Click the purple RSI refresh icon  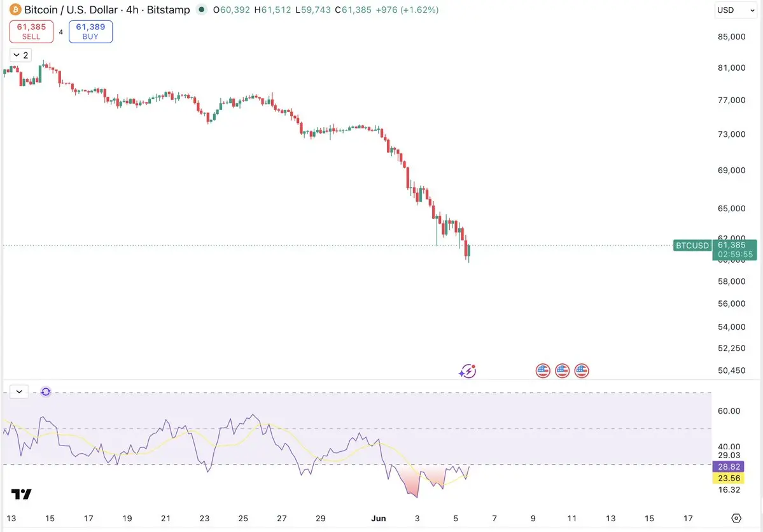(x=46, y=392)
